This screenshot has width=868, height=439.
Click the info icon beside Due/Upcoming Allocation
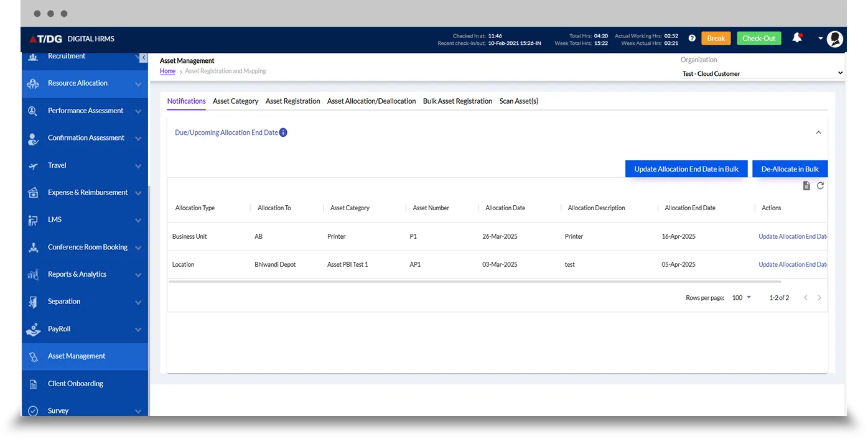pyautogui.click(x=283, y=132)
